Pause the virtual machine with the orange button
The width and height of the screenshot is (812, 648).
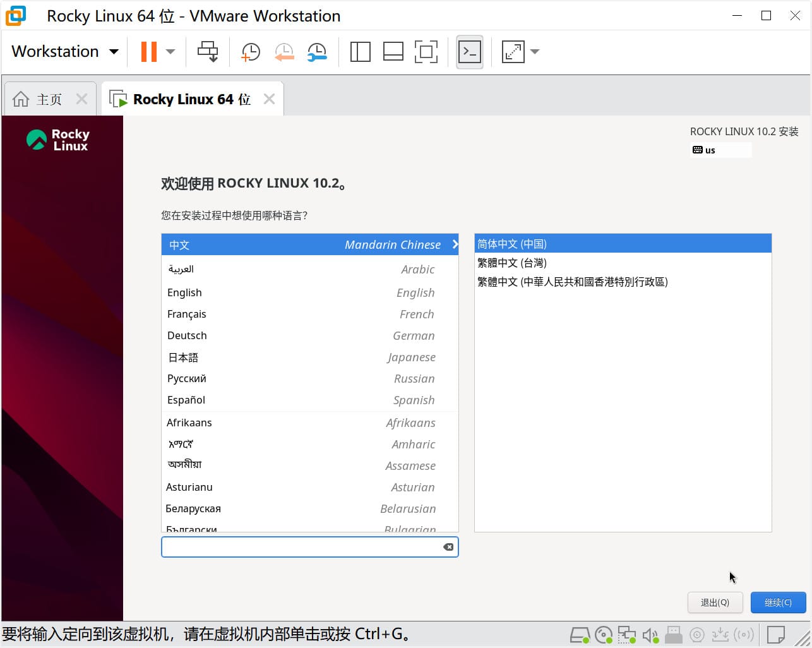coord(149,52)
